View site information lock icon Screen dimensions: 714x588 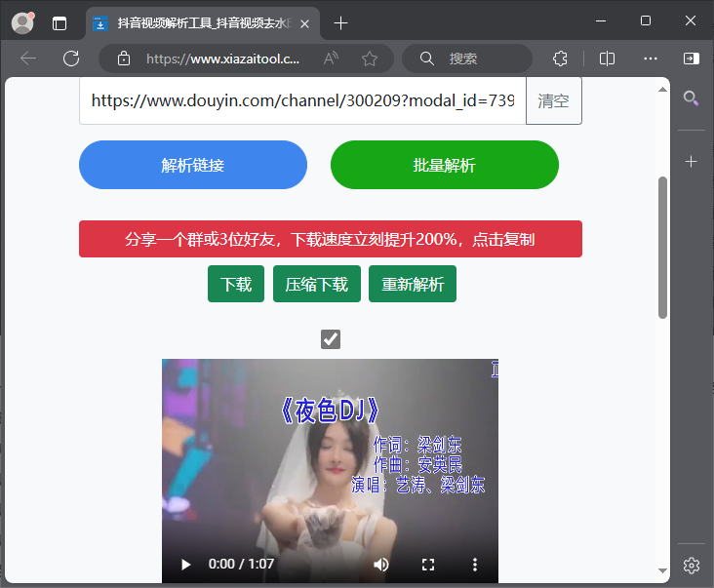[x=124, y=59]
